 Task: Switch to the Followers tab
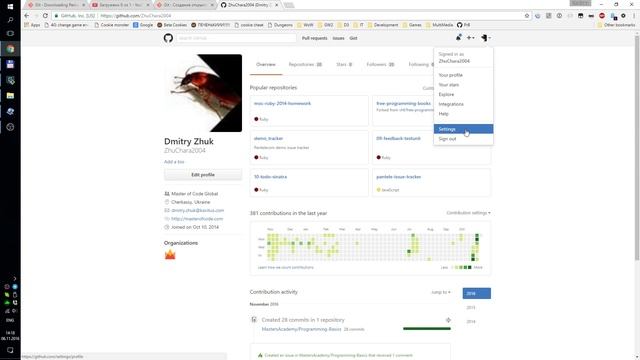point(380,64)
